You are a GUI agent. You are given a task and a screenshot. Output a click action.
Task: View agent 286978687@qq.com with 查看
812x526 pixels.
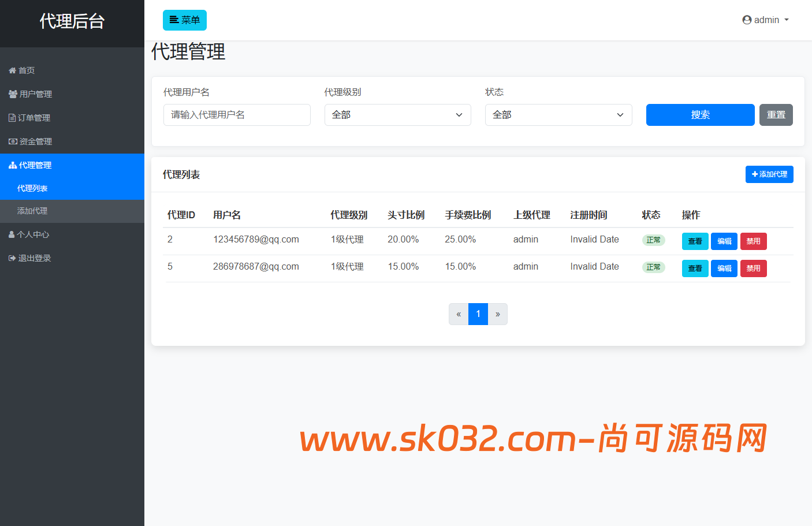(695, 268)
